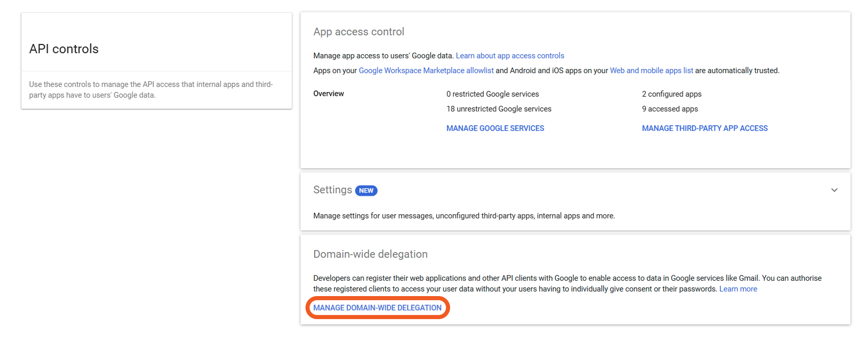Click the 0 restricted Google services text
This screenshot has width=868, height=337.
(492, 94)
